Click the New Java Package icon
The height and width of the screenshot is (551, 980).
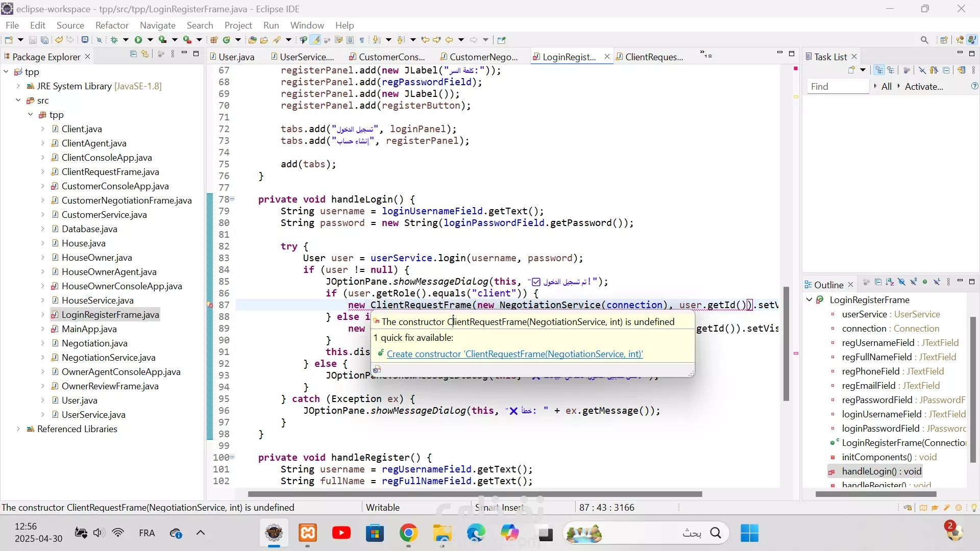tap(214, 40)
